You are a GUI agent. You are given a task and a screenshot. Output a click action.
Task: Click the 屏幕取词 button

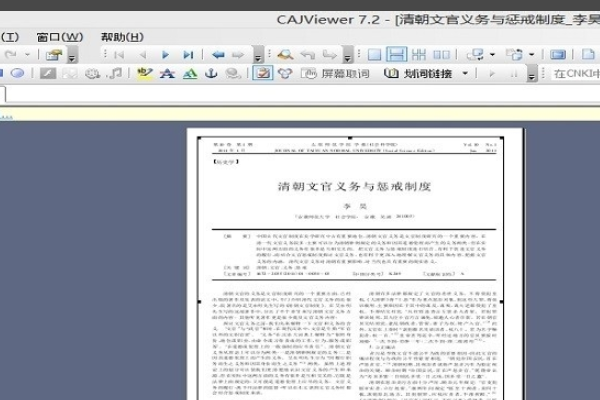click(x=335, y=73)
